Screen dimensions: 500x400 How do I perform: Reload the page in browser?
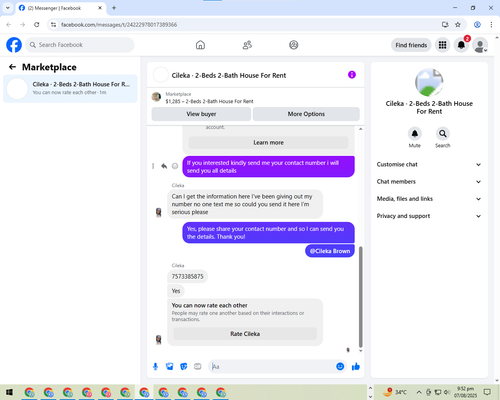[x=37, y=25]
